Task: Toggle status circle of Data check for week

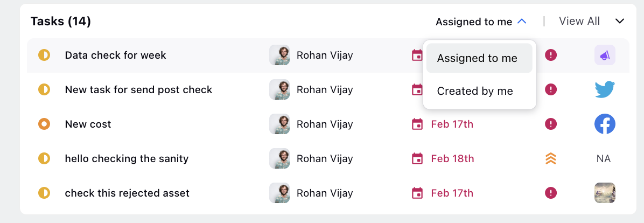Action: 44,55
